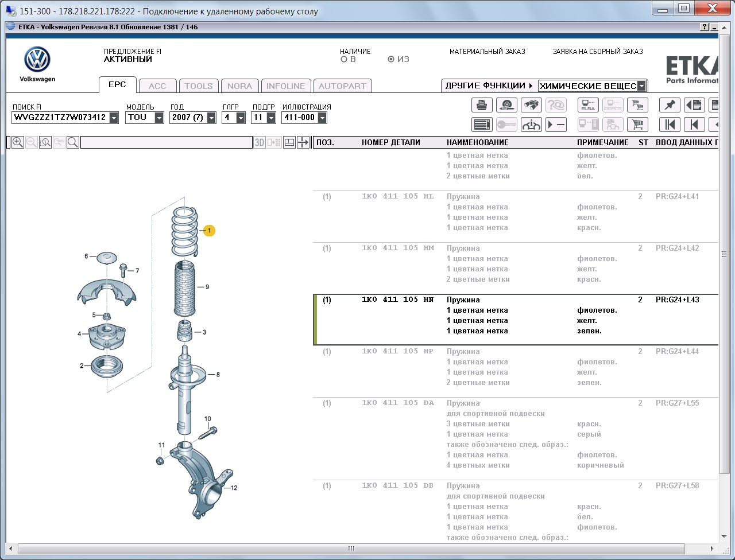The image size is (735, 560).
Task: Click the НОМЕР ДЕТАЛИ column header
Action: coord(391,142)
